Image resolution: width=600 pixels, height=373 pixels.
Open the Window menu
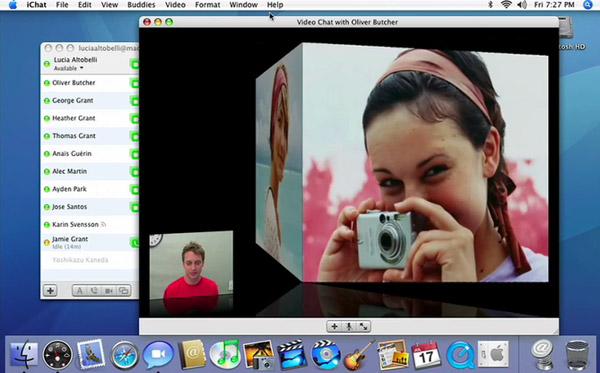pyautogui.click(x=243, y=5)
